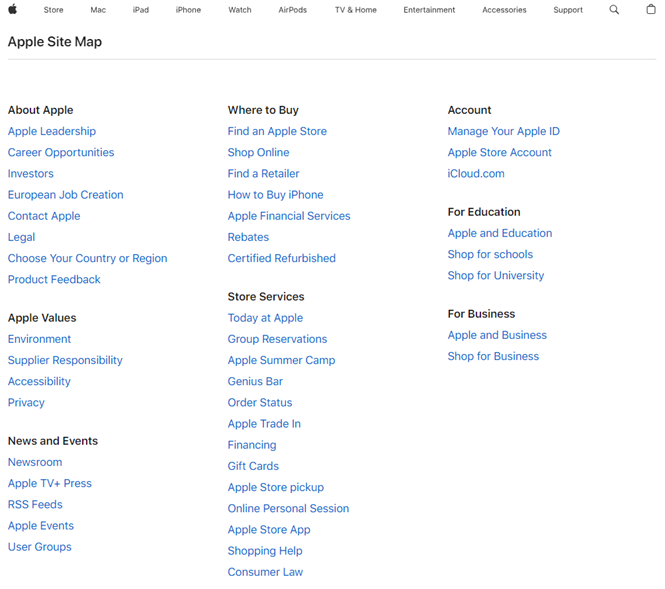Image resolution: width=665 pixels, height=589 pixels.
Task: Open Gift Cards link
Action: (253, 466)
